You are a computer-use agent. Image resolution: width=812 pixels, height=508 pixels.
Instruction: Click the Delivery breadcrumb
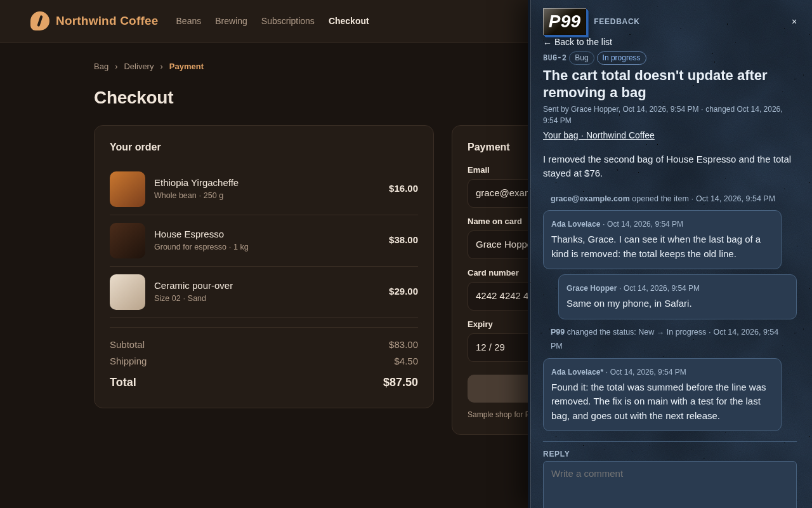point(139,66)
